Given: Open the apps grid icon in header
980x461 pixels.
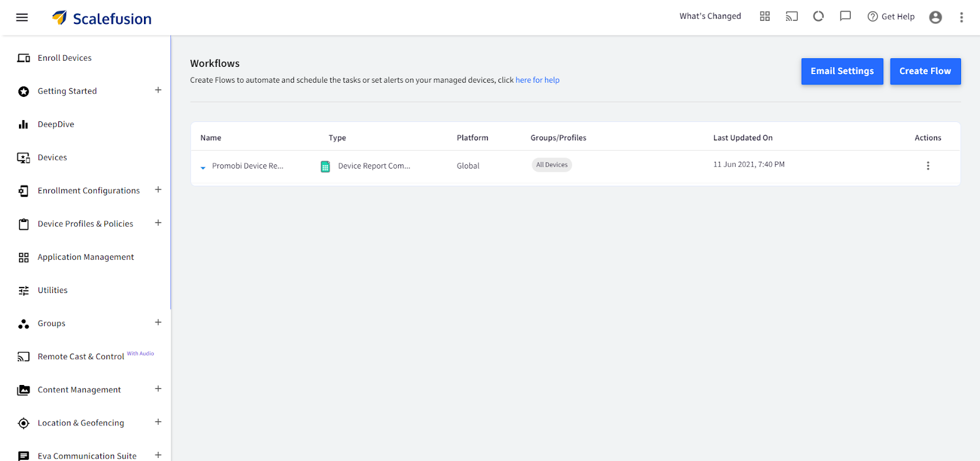Looking at the screenshot, I should pos(765,17).
